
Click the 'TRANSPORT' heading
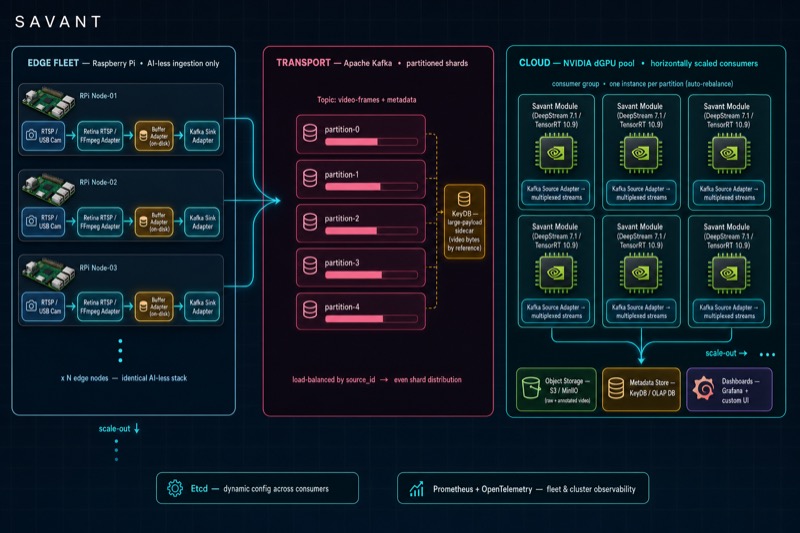[x=304, y=63]
